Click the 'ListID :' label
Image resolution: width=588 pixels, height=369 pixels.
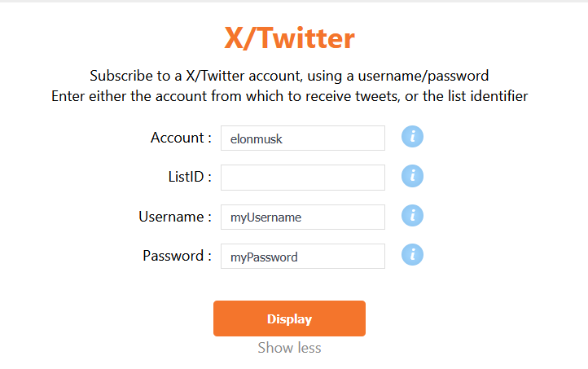184,177
